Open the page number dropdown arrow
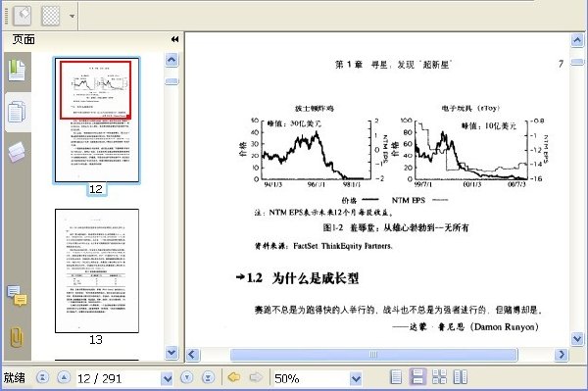 pos(168,378)
